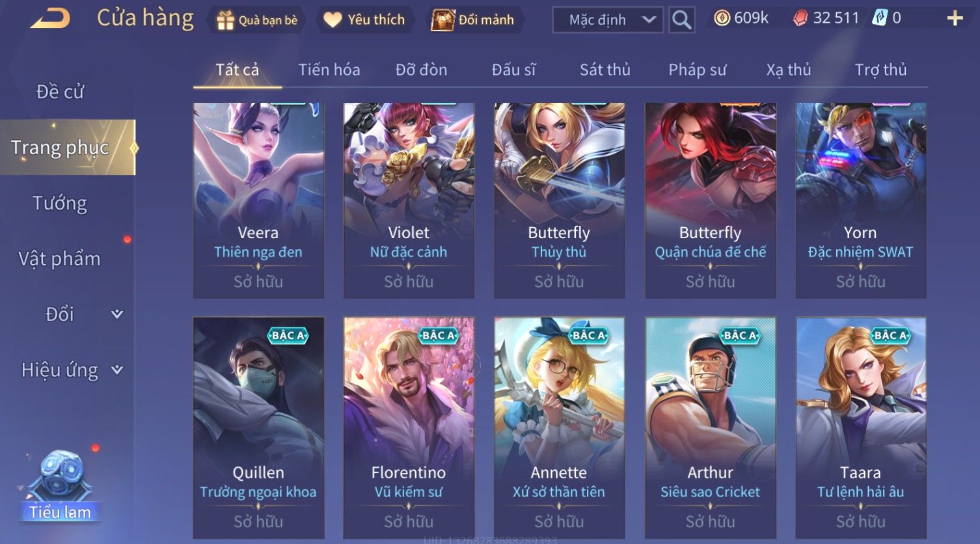Open the search magnifier icon
This screenshot has height=544, width=980.
(681, 20)
